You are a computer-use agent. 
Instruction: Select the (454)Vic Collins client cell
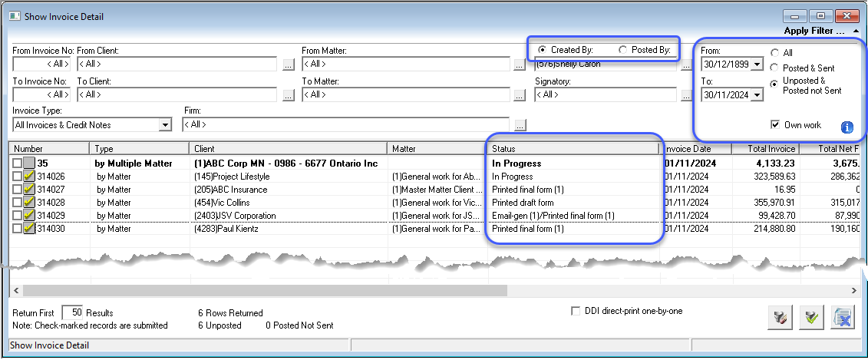(289, 202)
